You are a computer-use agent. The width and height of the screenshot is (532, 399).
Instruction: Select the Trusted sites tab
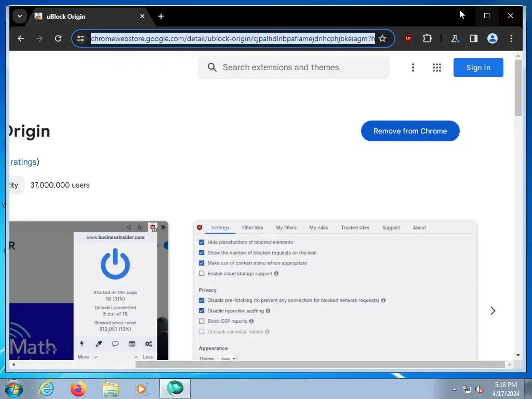[355, 228]
